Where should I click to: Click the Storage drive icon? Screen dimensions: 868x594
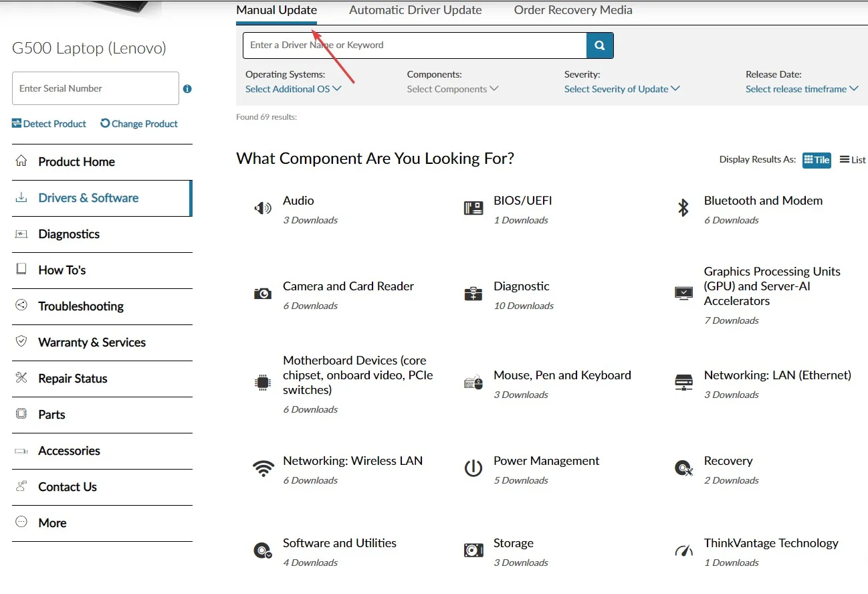[x=473, y=551]
